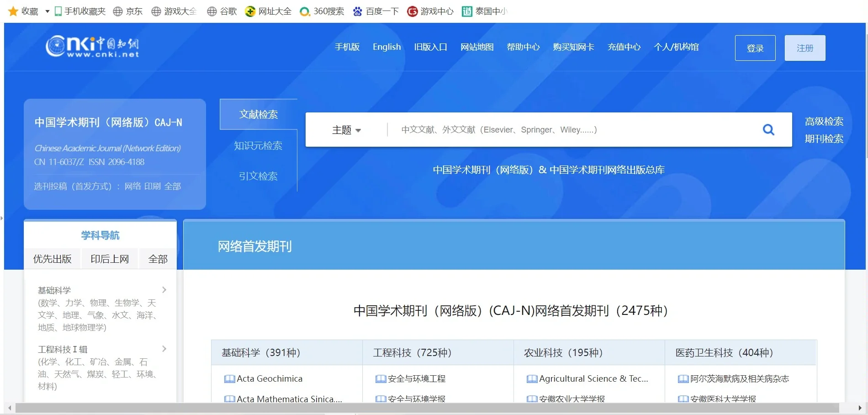Open the 主题 search field dropdown

(x=346, y=130)
